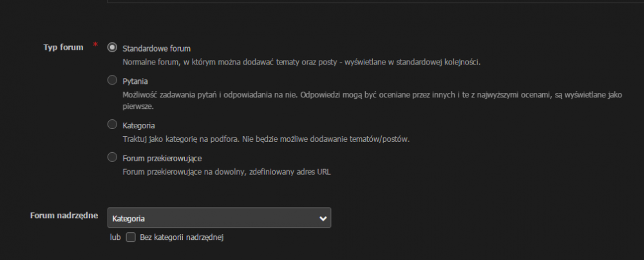
Task: Click the "lub" text before the checkbox
Action: point(115,237)
